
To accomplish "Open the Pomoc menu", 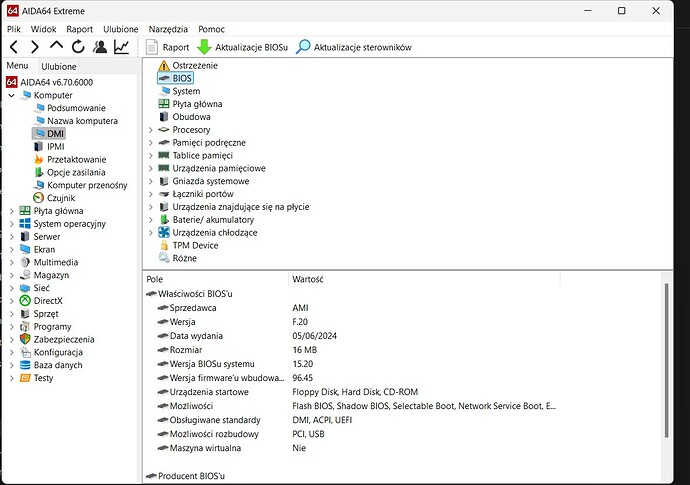I will [211, 29].
